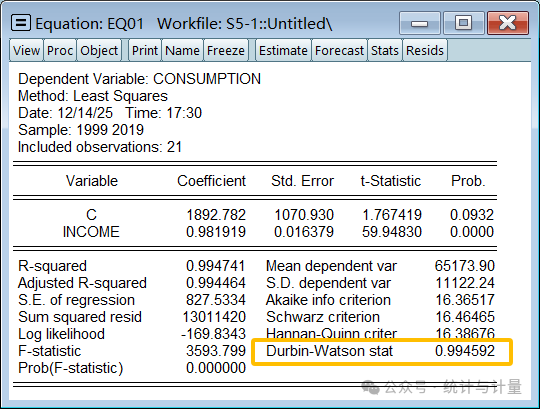
Task: Open the View menu
Action: coord(26,51)
